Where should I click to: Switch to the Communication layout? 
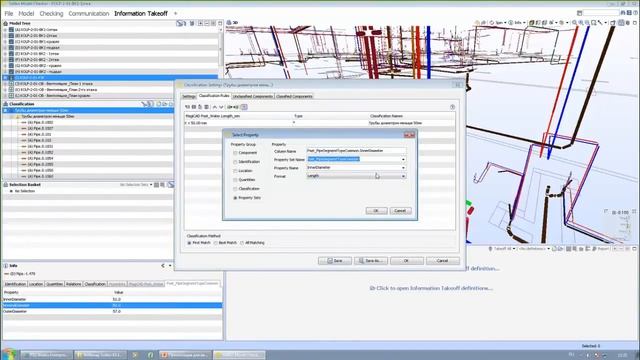(89, 13)
